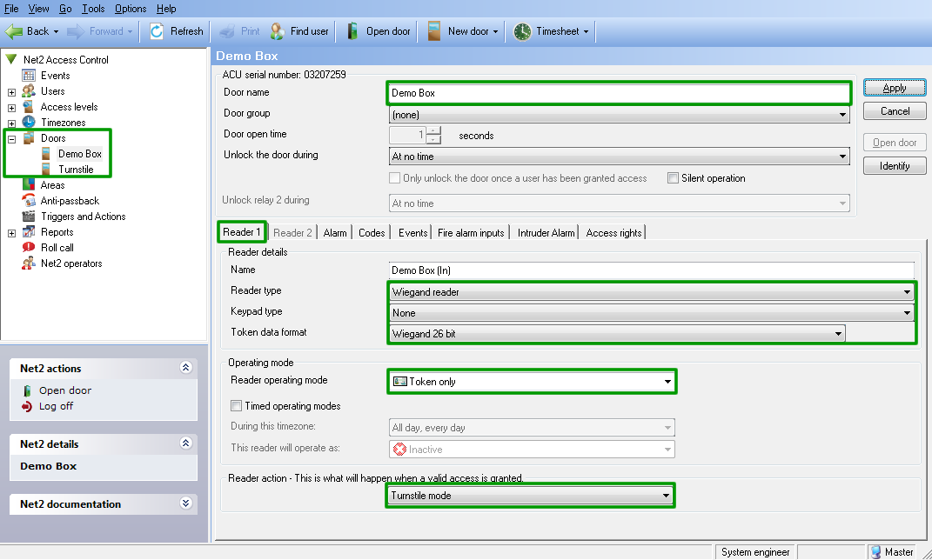Open the Tools menu

pos(93,9)
